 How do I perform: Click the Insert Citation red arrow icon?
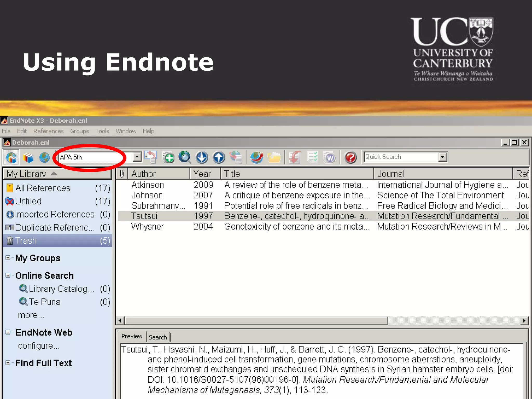pos(295,157)
